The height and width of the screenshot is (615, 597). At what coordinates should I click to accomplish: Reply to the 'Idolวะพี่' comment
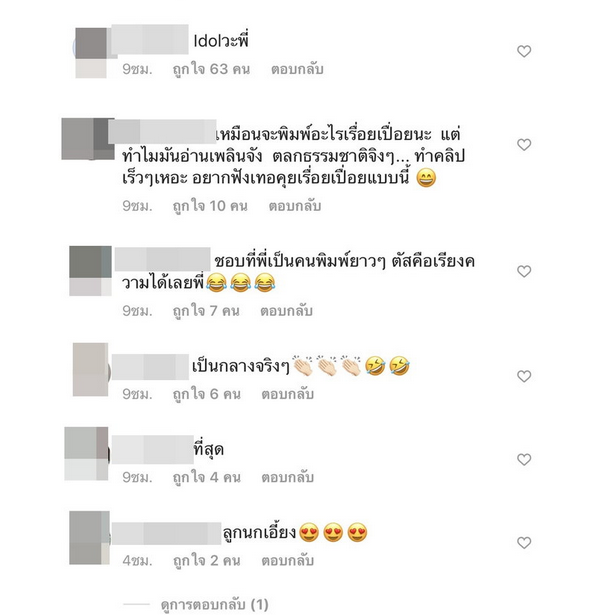297,69
